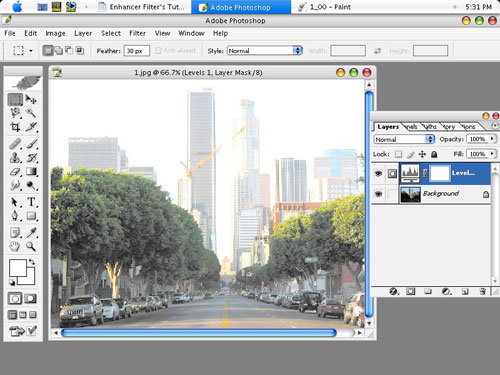Toggle Lock transparent pixels
Screen dimensions: 500x375
pos(398,154)
